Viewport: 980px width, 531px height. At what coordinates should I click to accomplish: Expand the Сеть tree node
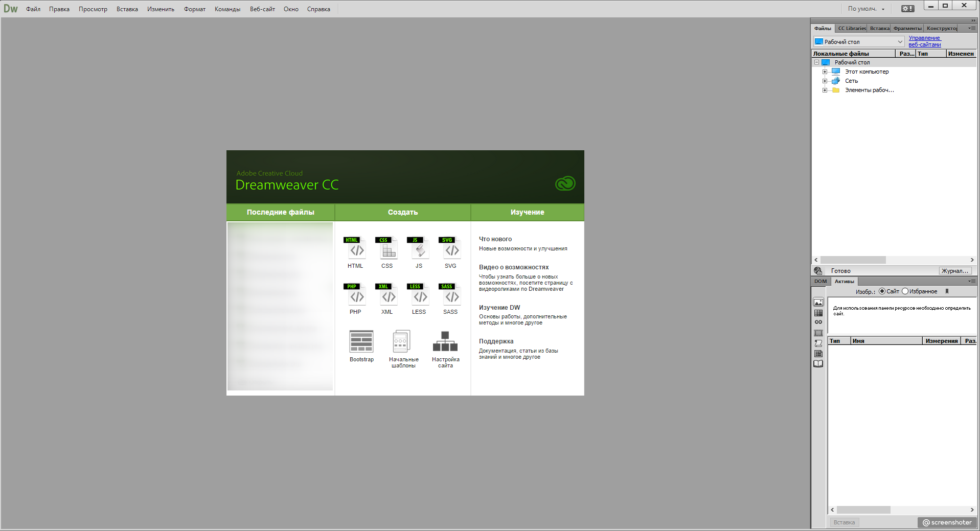point(825,81)
